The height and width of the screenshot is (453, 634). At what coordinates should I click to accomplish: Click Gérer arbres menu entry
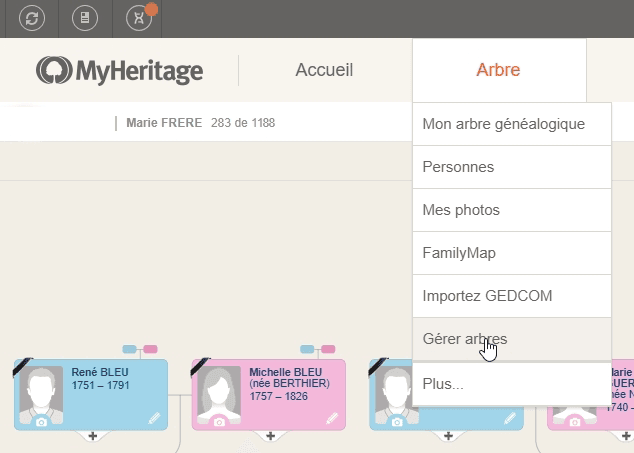[x=512, y=339]
